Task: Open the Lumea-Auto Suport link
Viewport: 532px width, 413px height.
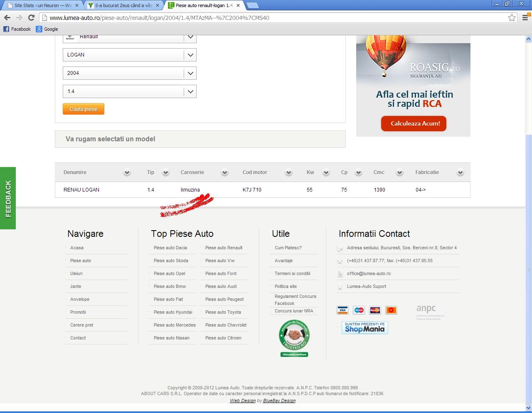Action: click(x=367, y=286)
